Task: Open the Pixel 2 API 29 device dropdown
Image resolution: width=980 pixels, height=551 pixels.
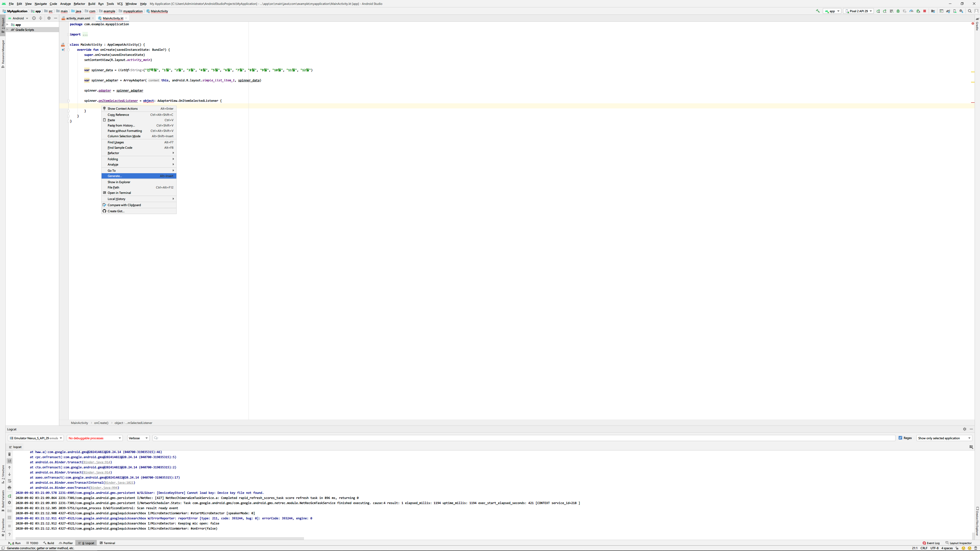Action: click(858, 11)
